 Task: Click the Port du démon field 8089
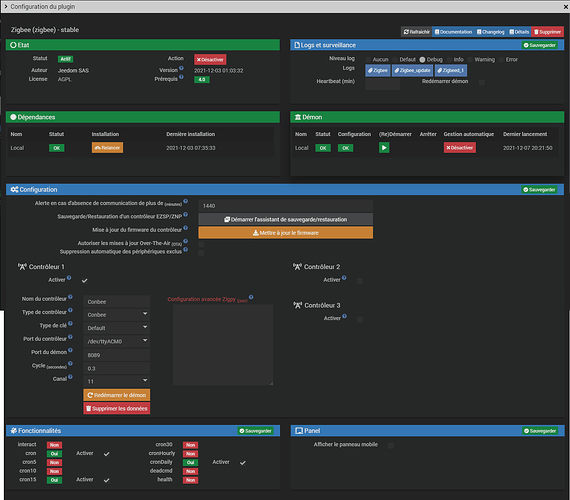click(117, 355)
